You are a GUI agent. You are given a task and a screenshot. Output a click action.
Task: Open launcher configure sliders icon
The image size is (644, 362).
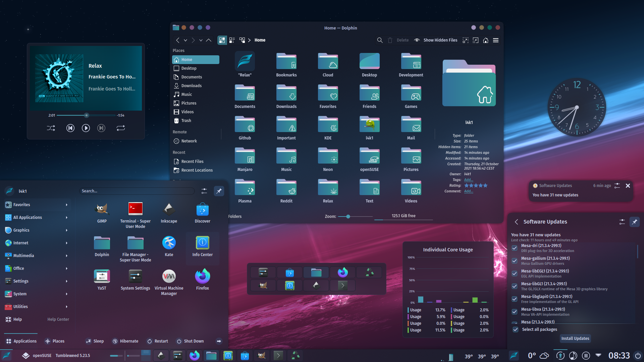204,191
